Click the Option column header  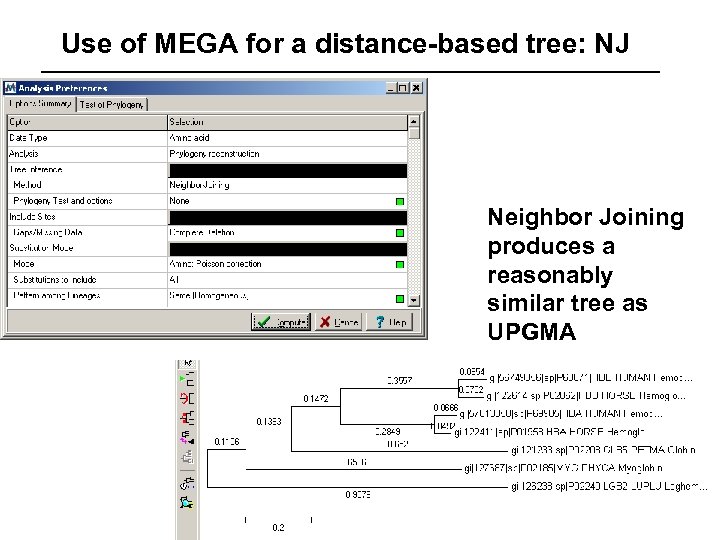[x=87, y=122]
